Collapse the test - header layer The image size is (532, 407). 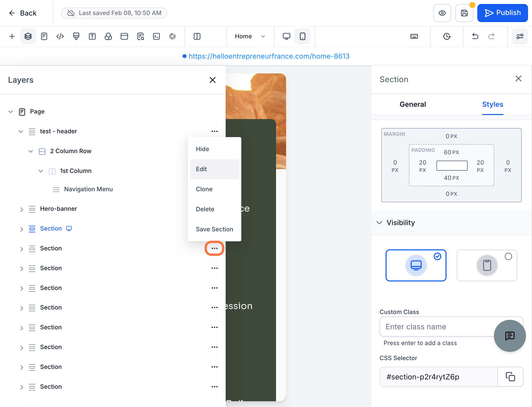[x=21, y=131]
